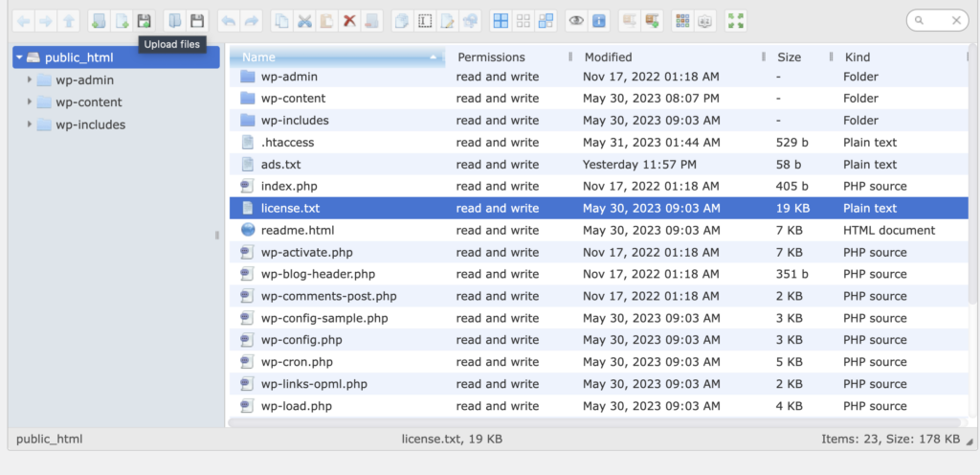Click the Resize image icon
980x475 pixels.
[x=470, y=21]
